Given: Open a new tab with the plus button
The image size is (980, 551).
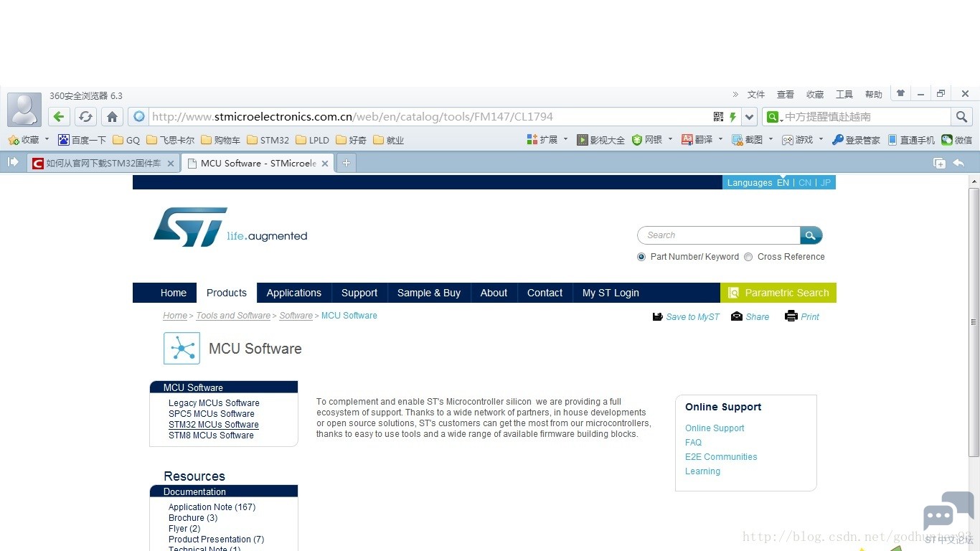Looking at the screenshot, I should coord(346,163).
